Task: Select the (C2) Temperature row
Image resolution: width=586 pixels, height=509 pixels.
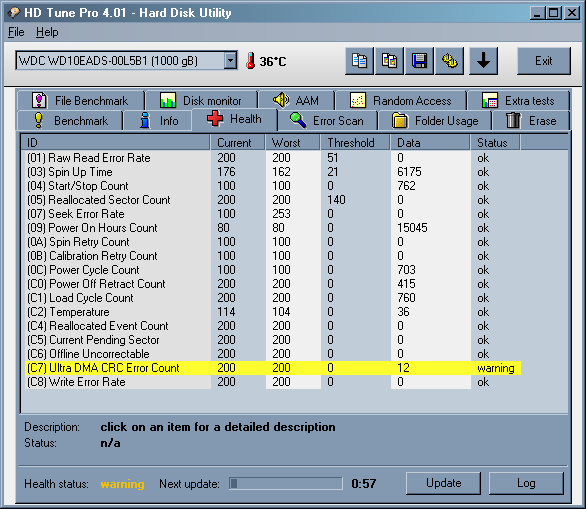Action: coord(273,312)
